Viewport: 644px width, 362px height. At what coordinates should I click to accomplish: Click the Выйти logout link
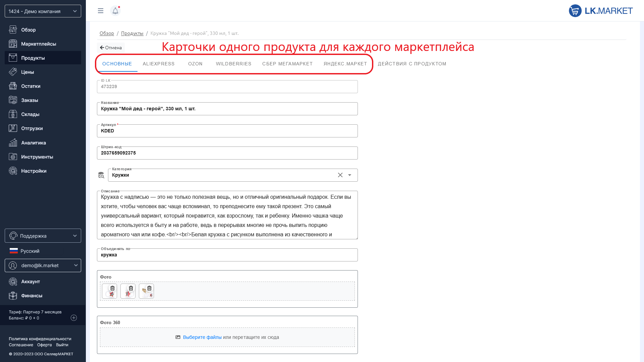[x=62, y=345]
